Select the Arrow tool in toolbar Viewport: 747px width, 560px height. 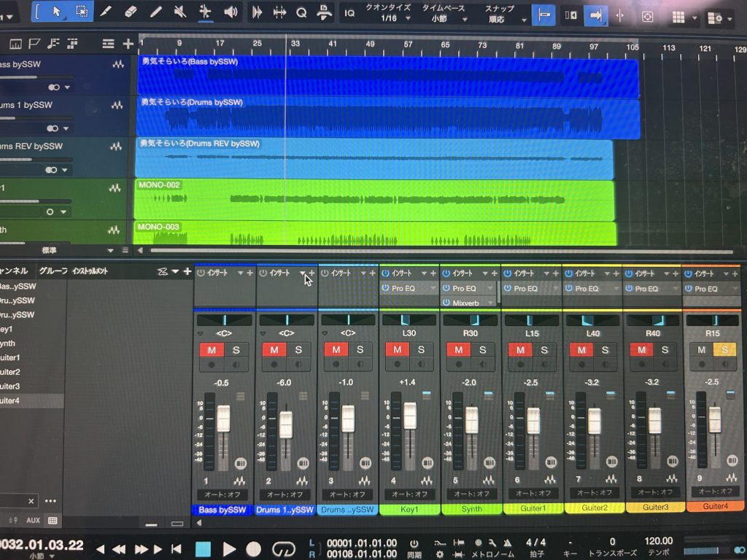click(x=58, y=12)
